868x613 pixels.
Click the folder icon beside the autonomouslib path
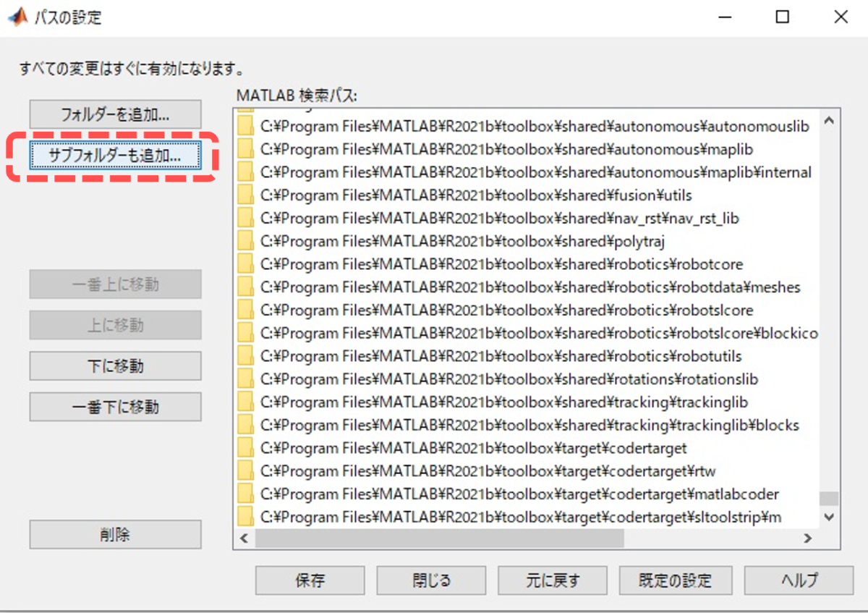[x=246, y=126]
